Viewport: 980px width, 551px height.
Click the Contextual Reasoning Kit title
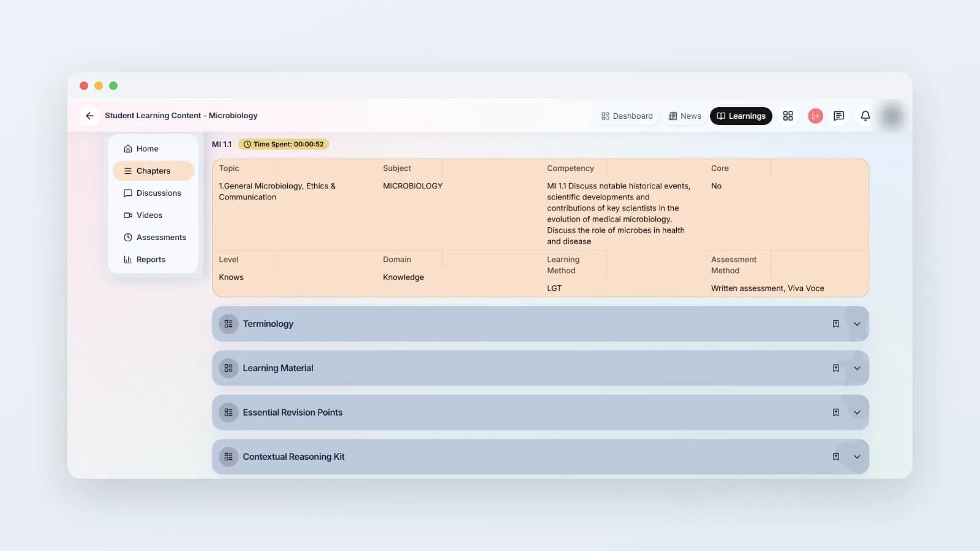[294, 457]
